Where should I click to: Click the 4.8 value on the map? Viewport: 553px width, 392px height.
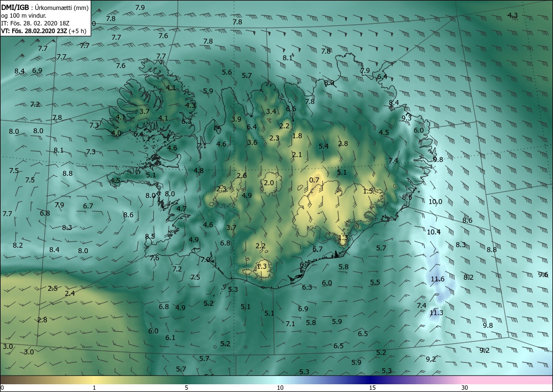pyautogui.click(x=199, y=171)
